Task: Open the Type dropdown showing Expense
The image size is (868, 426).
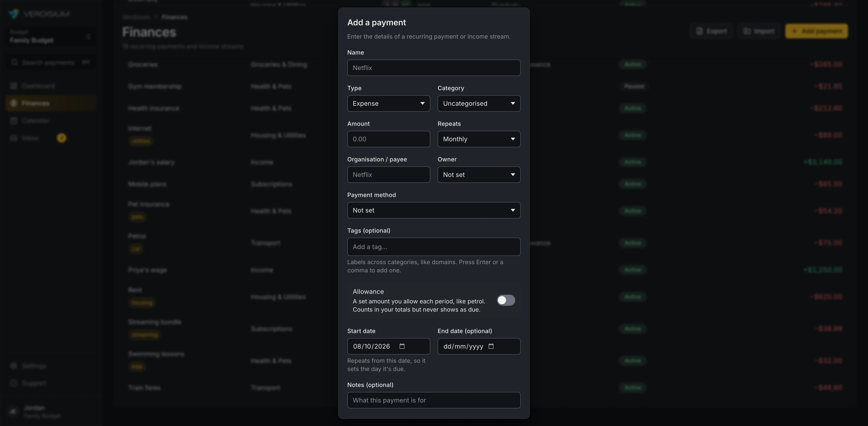Action: click(389, 103)
